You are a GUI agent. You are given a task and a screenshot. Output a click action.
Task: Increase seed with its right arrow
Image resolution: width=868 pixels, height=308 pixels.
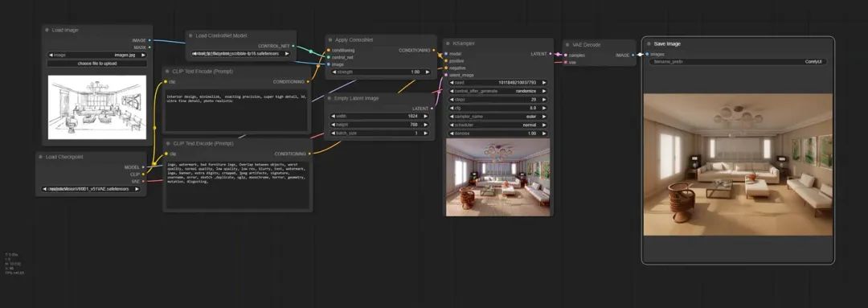click(x=544, y=83)
